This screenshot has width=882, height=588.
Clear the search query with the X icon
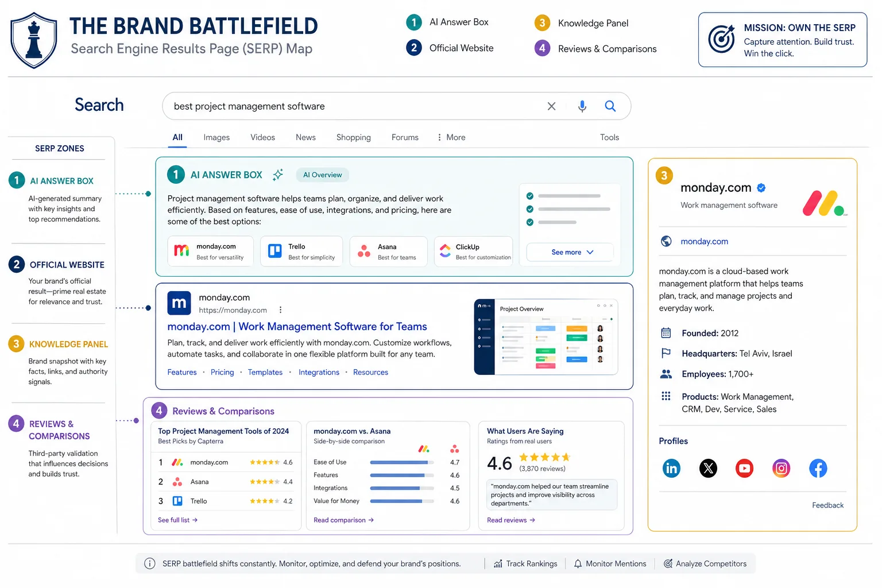pyautogui.click(x=551, y=106)
